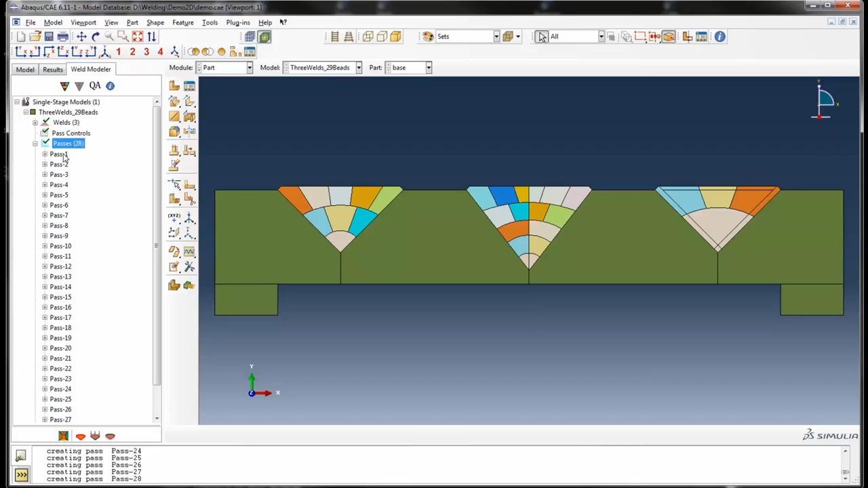868x488 pixels.
Task: Toggle the Passes (28) checkmark
Action: [45, 143]
